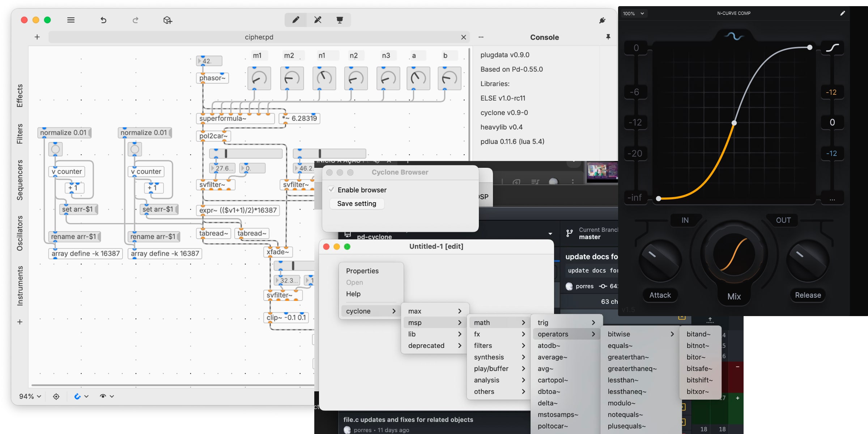Click the Save setting button
This screenshot has width=868, height=434.
tap(357, 204)
